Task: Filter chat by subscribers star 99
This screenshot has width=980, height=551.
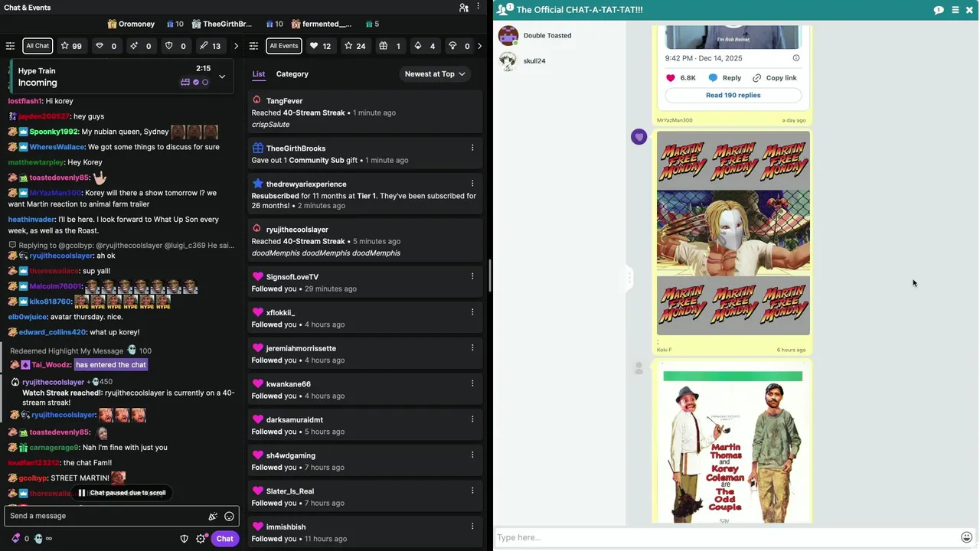Action: pyautogui.click(x=71, y=46)
